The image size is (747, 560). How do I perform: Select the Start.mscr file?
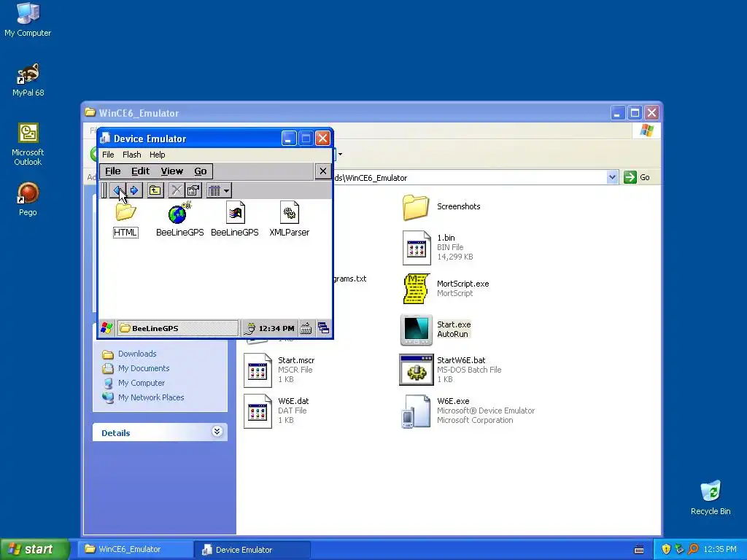[x=279, y=370]
